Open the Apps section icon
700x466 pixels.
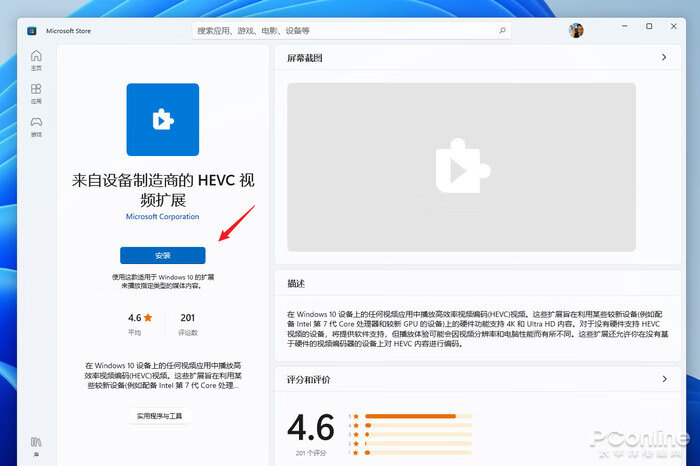tap(36, 93)
